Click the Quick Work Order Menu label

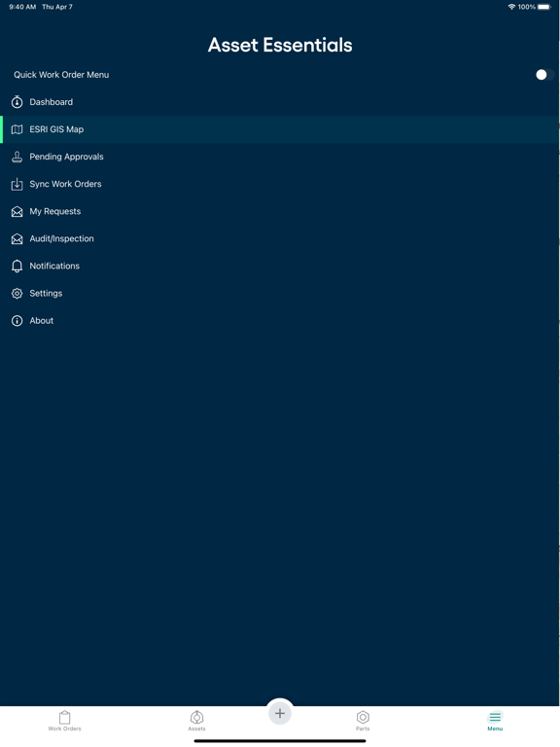(x=61, y=75)
